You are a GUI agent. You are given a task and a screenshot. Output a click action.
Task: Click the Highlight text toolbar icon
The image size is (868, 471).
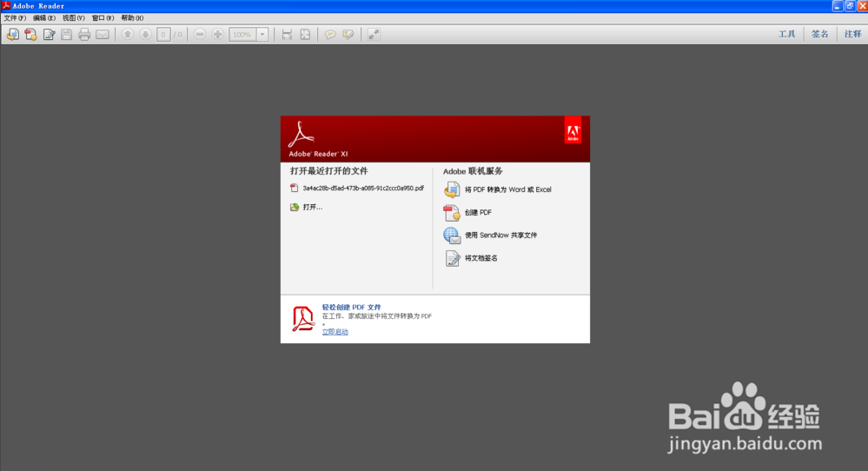[348, 34]
